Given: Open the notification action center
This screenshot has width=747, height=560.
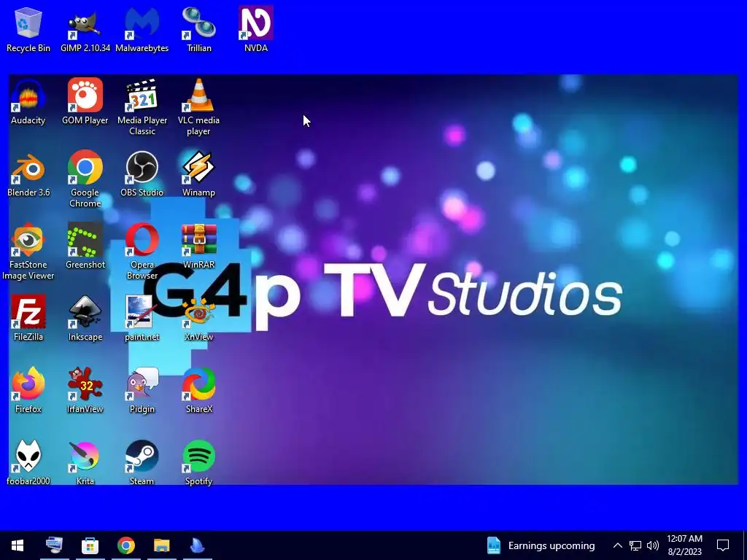Looking at the screenshot, I should point(723,545).
